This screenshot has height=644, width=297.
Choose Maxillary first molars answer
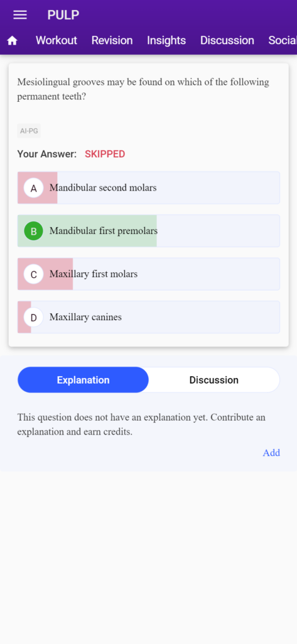tap(148, 274)
